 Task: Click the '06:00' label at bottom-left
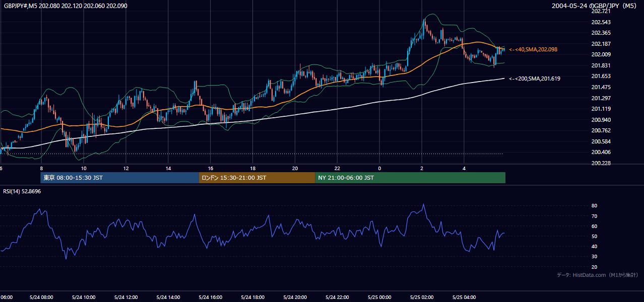coord(6,297)
